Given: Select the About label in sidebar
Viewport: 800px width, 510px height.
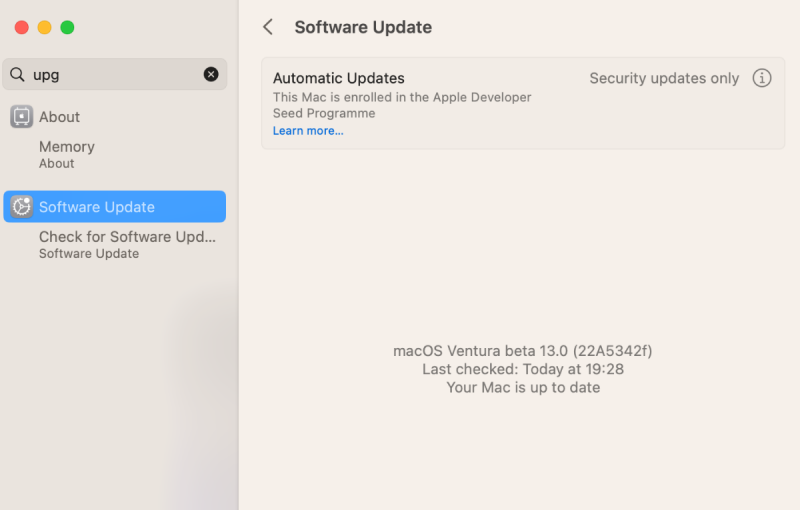Looking at the screenshot, I should click(59, 117).
